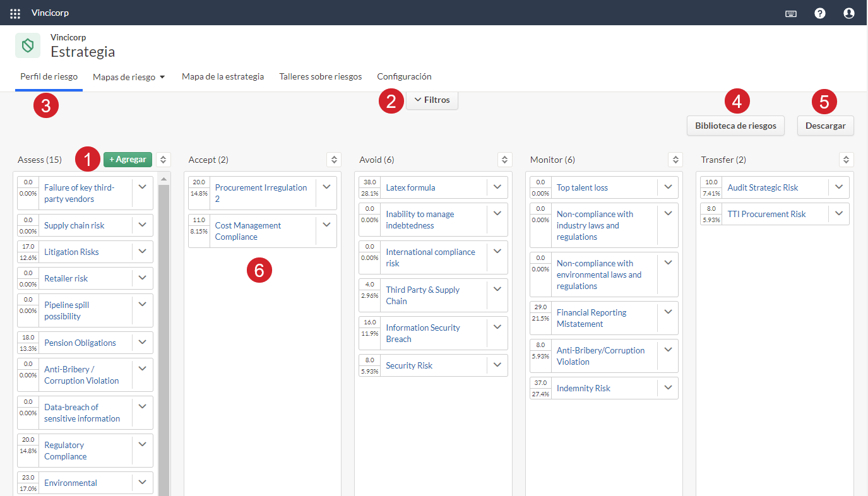The width and height of the screenshot is (868, 496).
Task: Expand the Audit Strategic Risk chevron
Action: click(x=839, y=187)
